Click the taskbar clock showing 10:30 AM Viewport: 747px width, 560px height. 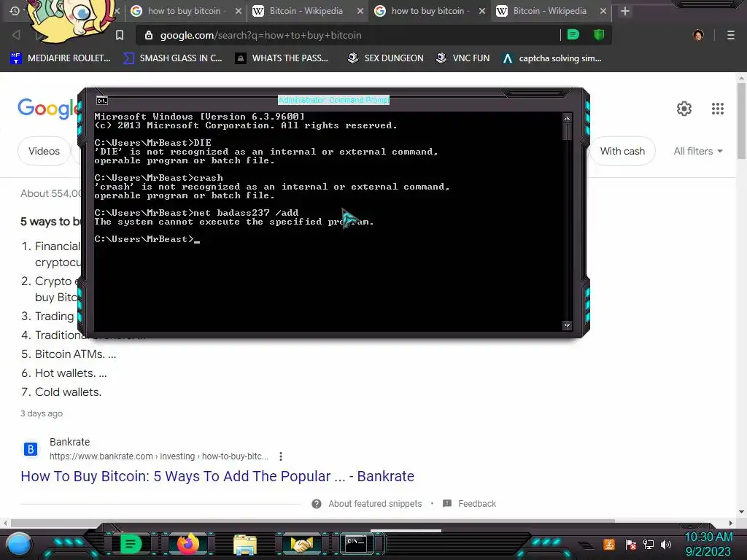point(708,537)
